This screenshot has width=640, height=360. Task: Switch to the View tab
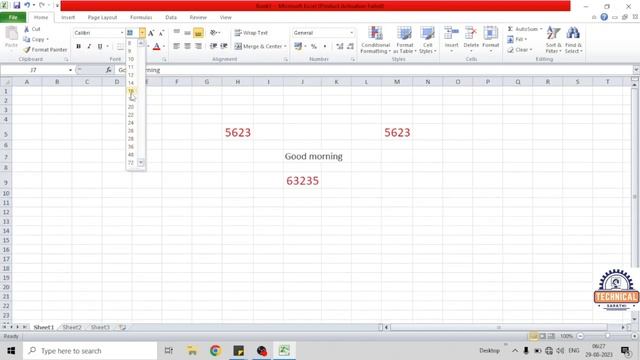click(x=225, y=17)
